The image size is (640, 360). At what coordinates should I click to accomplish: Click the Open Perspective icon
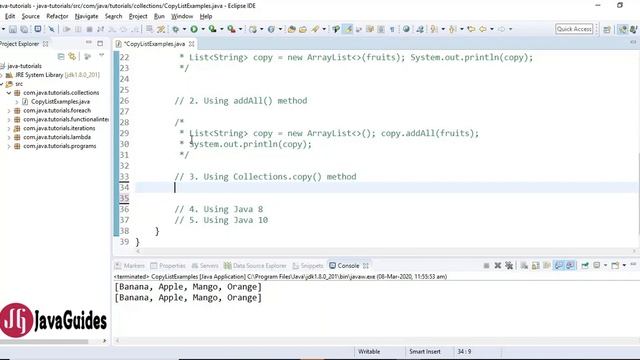tap(607, 29)
